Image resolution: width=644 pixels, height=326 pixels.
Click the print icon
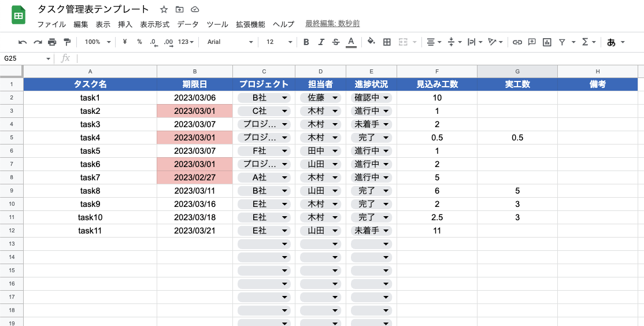pos(52,42)
